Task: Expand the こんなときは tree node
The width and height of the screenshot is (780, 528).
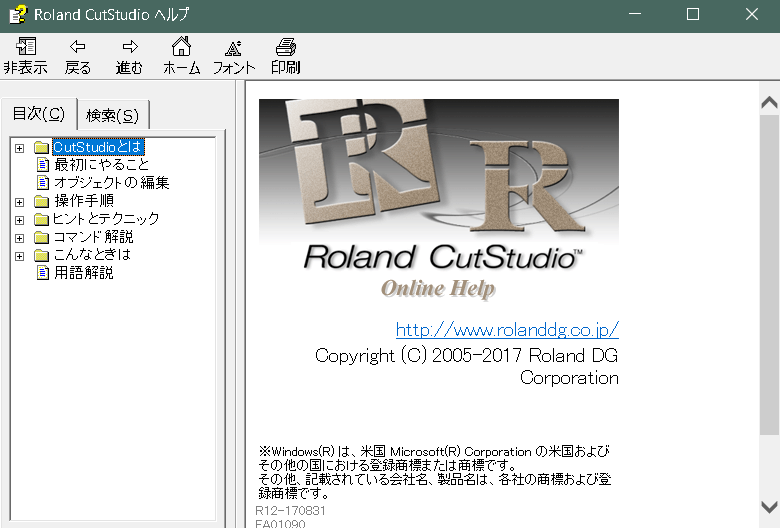Action: (x=19, y=256)
